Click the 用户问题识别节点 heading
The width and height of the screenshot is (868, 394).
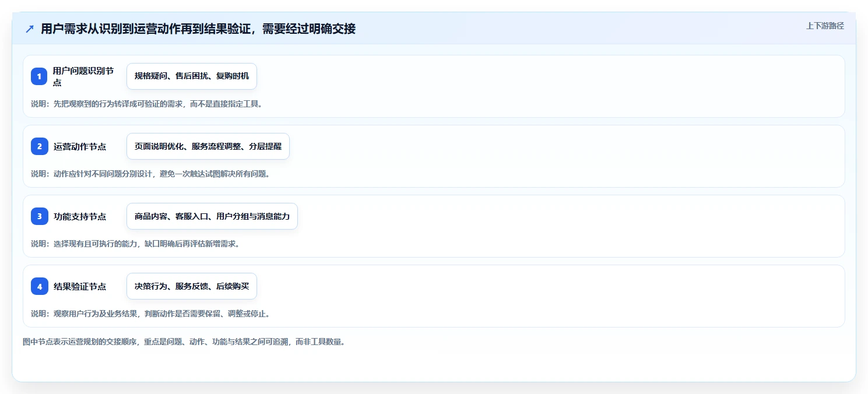coord(83,76)
